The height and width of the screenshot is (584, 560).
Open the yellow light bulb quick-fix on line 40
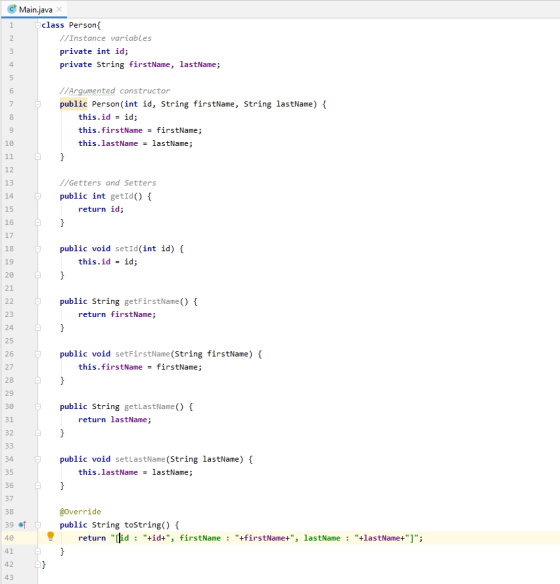(51, 536)
